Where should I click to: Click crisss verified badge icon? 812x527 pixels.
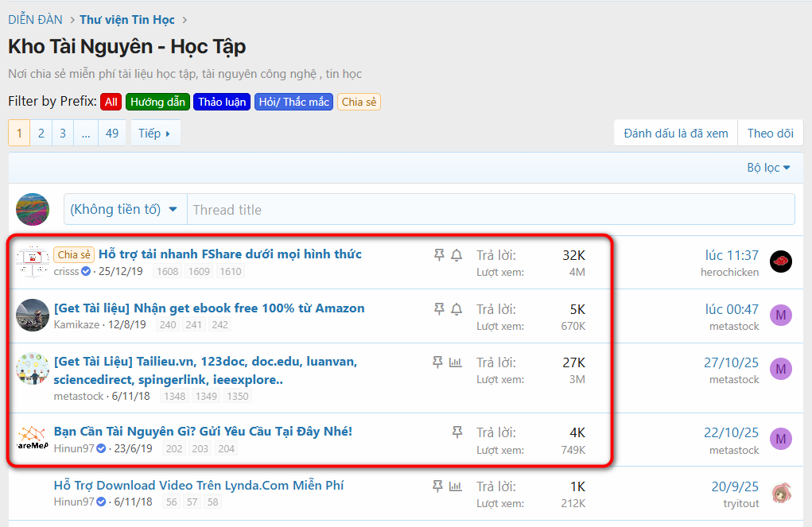click(x=86, y=271)
